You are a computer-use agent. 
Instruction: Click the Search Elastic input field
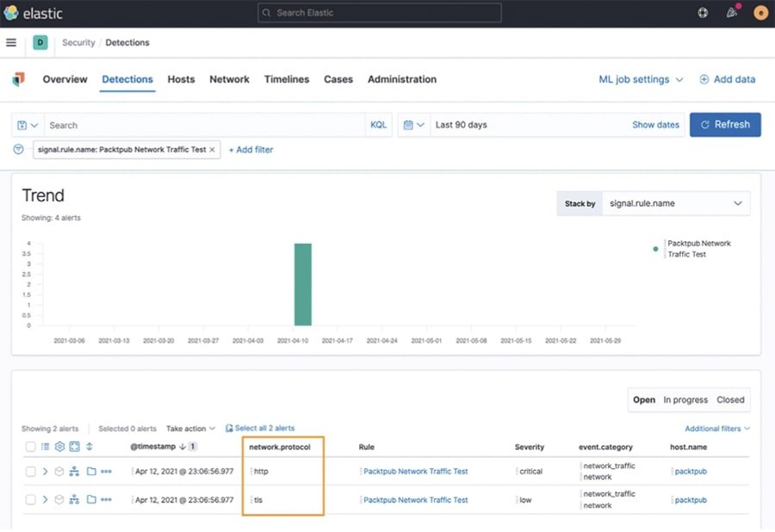379,13
